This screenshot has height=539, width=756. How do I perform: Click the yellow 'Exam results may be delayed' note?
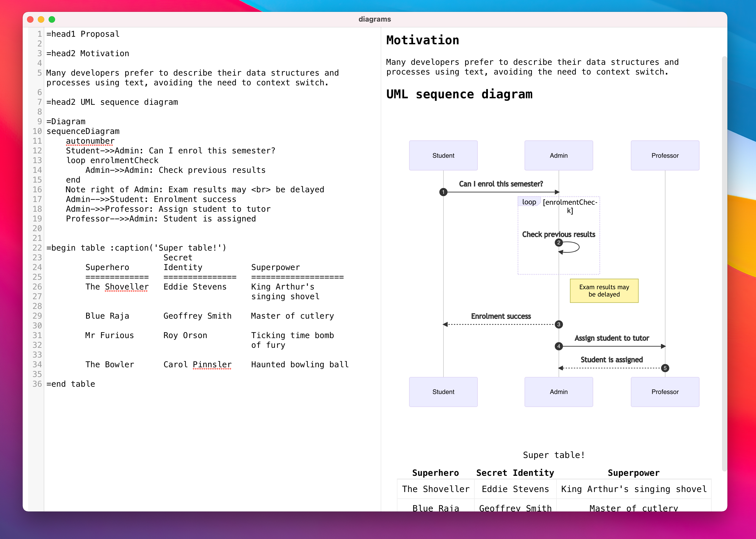tap(604, 291)
